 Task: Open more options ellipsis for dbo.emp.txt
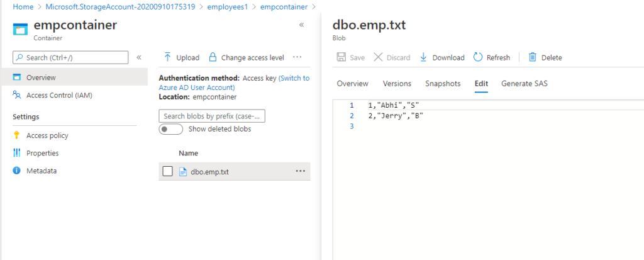(300, 171)
